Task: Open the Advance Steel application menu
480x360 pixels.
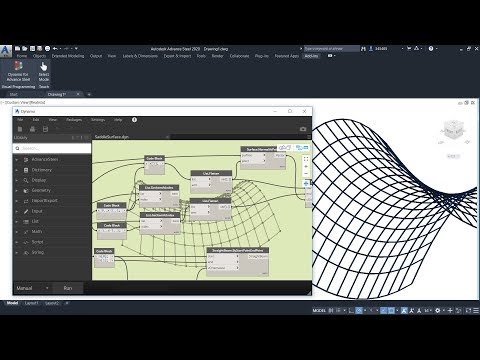Action: pos(6,51)
